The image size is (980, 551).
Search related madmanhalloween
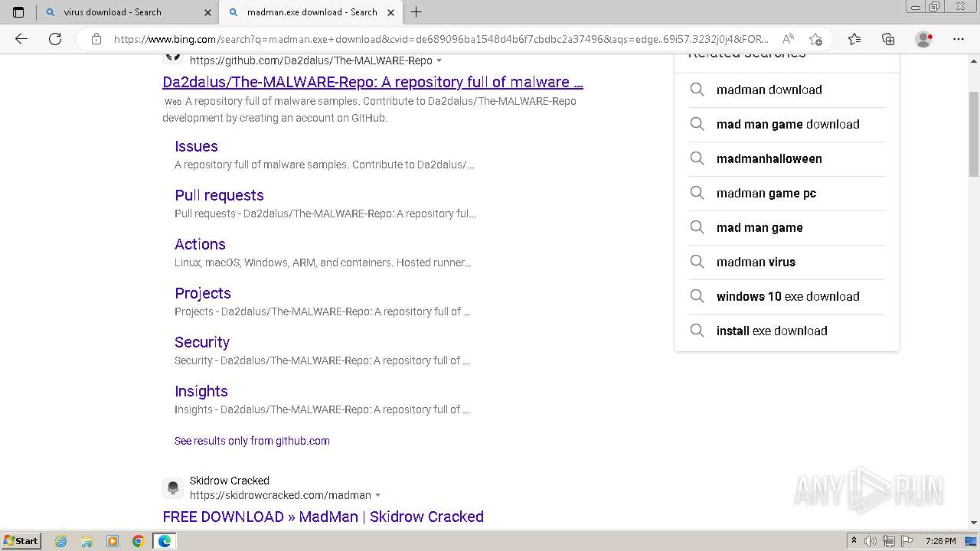pyautogui.click(x=787, y=158)
